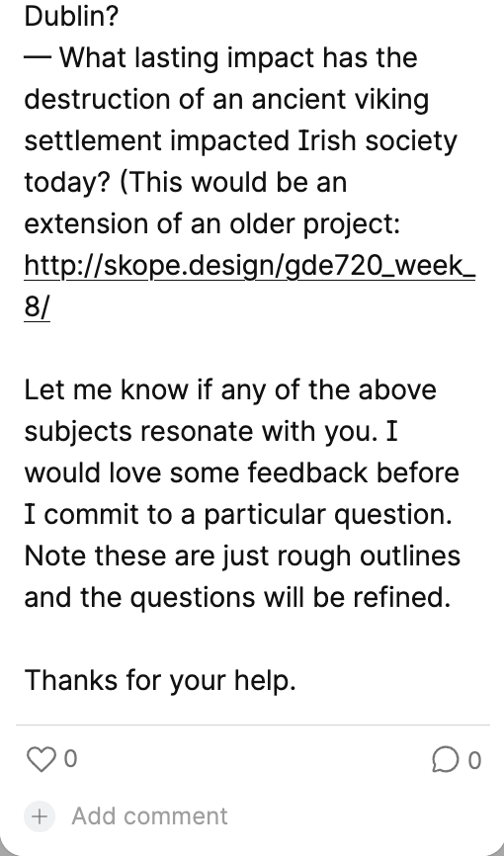Click the plus icon beside Add comment

40,816
